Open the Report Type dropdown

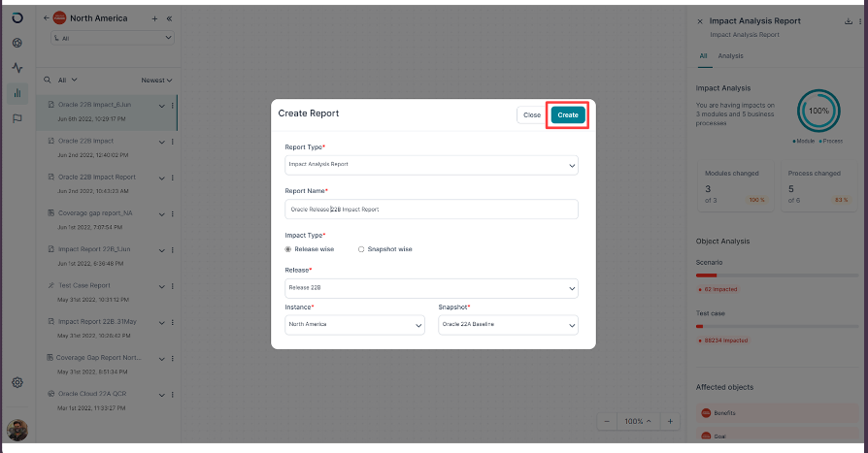click(x=431, y=165)
